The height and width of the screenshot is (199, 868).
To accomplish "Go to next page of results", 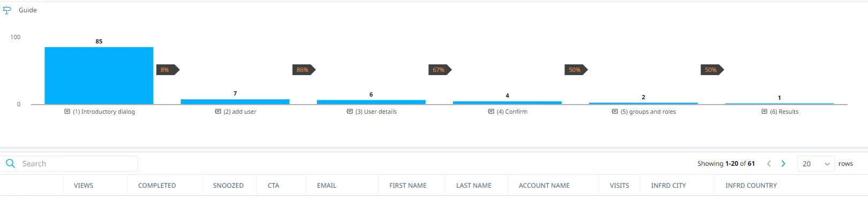I will (783, 164).
